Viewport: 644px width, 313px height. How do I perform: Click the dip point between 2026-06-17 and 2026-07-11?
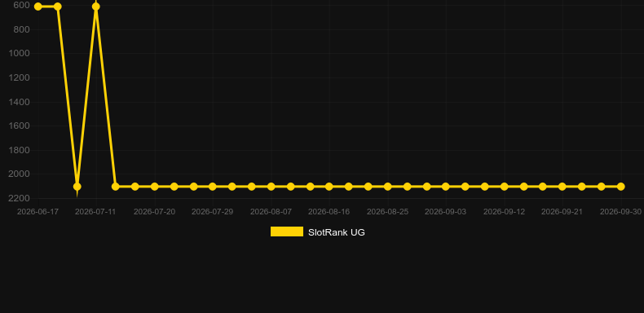click(x=77, y=187)
